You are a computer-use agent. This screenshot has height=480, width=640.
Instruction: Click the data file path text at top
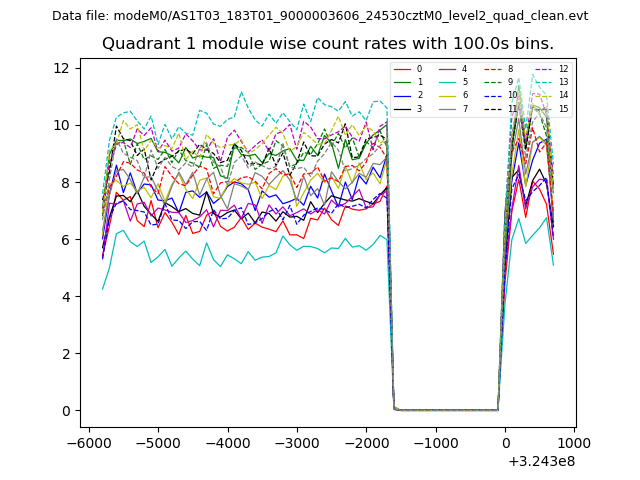(x=320, y=16)
